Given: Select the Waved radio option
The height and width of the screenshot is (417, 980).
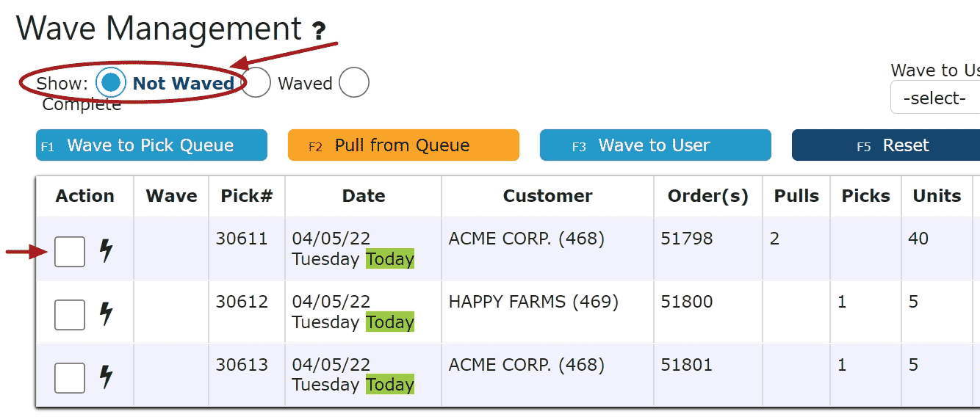Looking at the screenshot, I should click(x=256, y=83).
